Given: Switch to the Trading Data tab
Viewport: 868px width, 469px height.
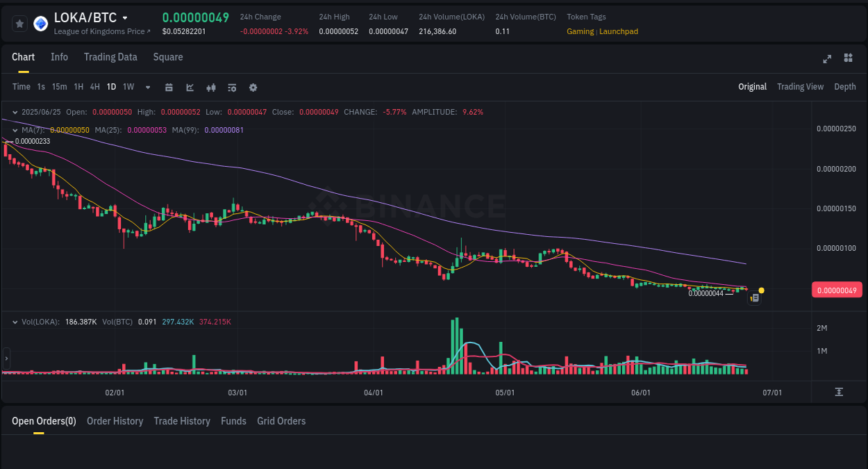Looking at the screenshot, I should click(x=110, y=57).
